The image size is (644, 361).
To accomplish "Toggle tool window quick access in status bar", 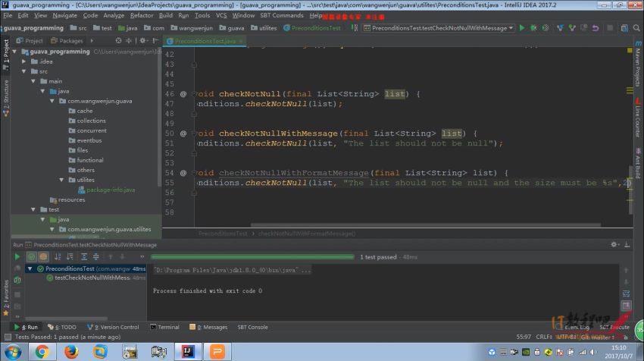I will (8, 337).
